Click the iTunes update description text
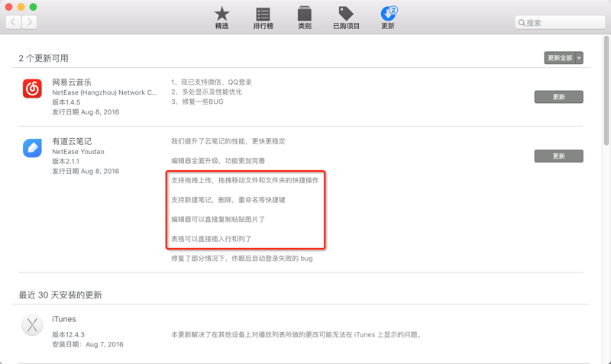 [x=296, y=335]
